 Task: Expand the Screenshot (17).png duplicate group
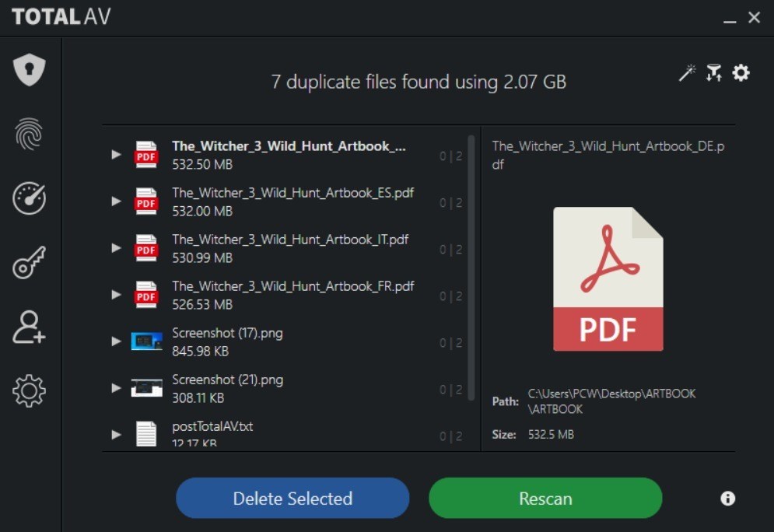pos(116,341)
